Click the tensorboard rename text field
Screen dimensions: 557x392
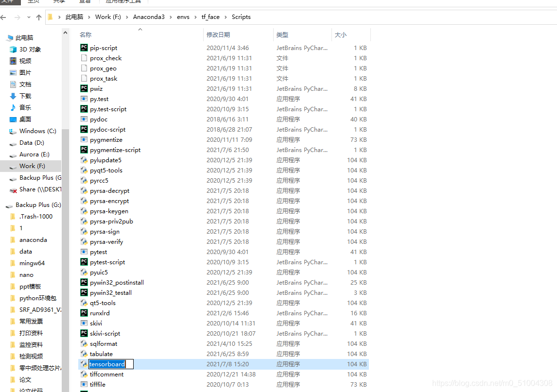tap(111, 364)
